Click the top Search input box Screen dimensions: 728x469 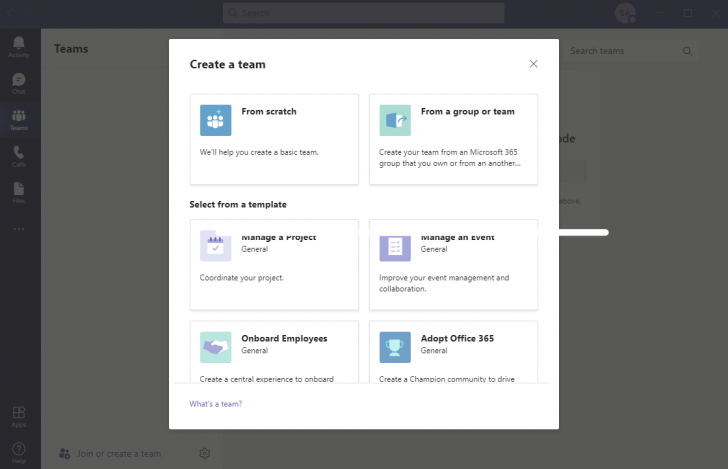[364, 13]
